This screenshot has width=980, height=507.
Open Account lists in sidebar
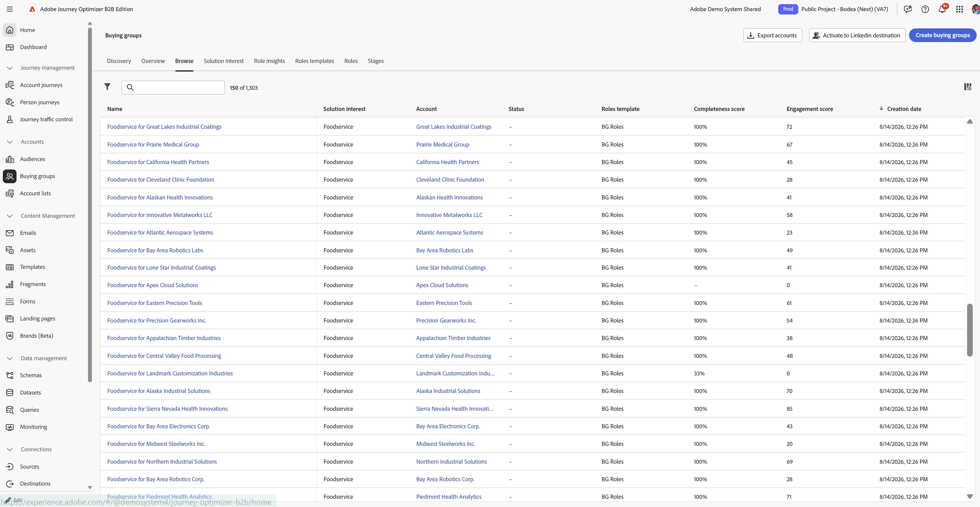click(x=35, y=193)
